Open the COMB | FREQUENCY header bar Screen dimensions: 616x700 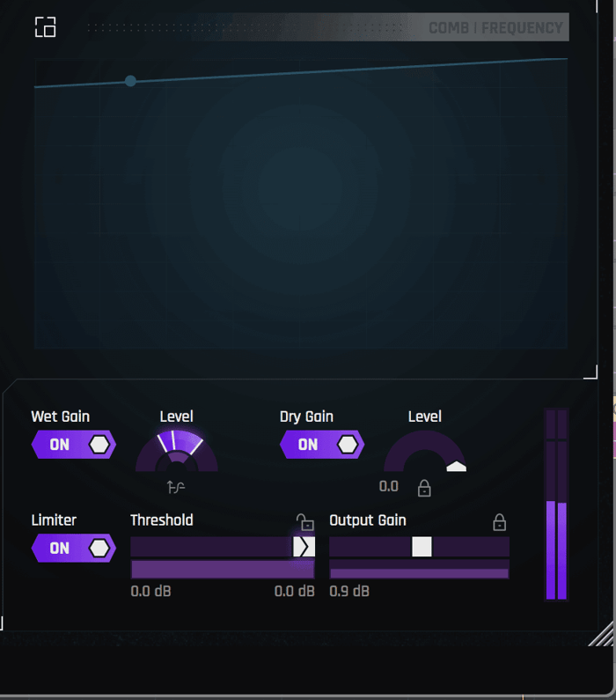[x=328, y=27]
